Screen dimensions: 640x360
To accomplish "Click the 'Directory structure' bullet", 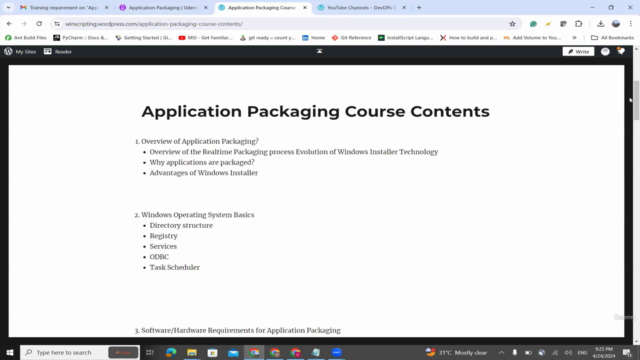I will pos(181,225).
